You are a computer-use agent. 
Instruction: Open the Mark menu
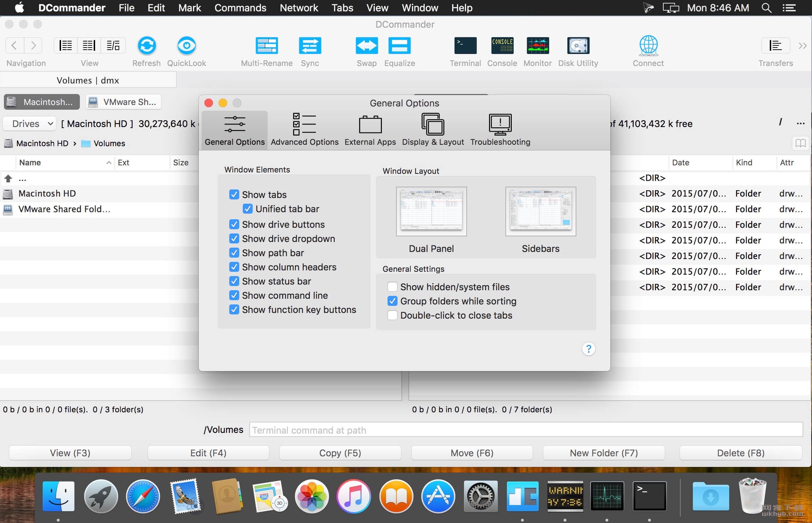point(190,8)
